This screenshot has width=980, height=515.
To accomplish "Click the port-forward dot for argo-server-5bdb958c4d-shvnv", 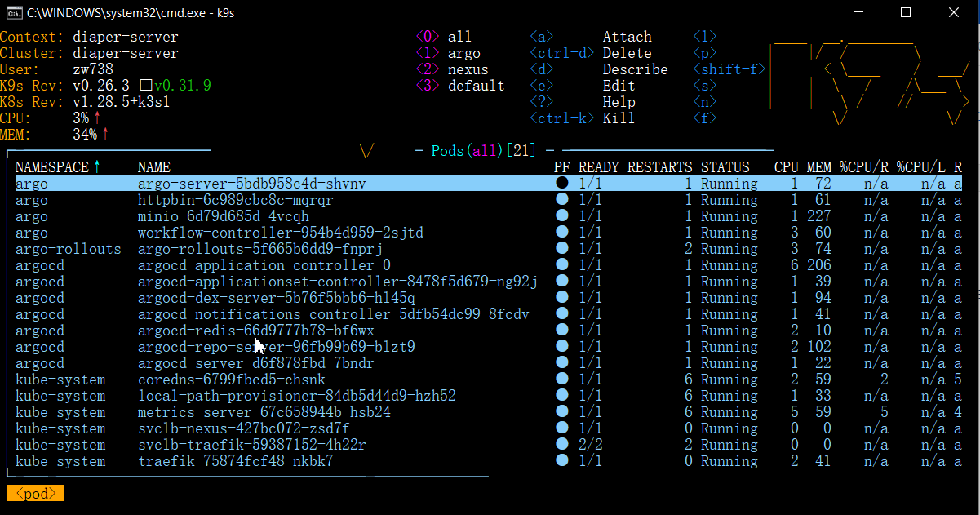I will (x=561, y=184).
